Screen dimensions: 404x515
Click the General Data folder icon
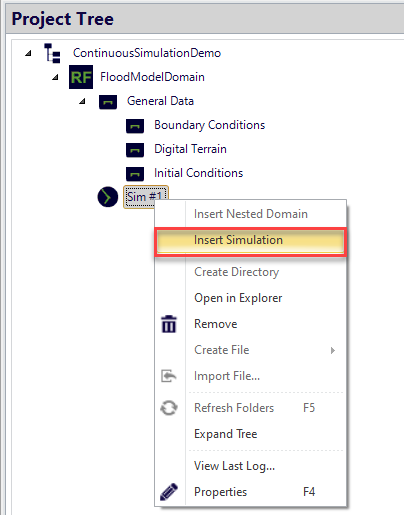[108, 102]
